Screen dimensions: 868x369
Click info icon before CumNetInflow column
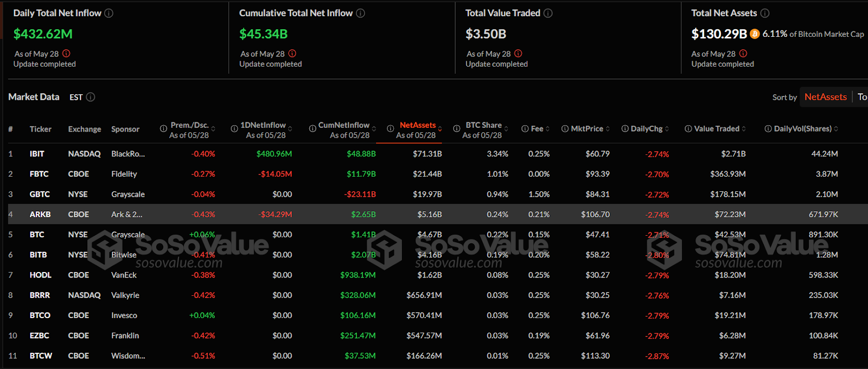312,129
